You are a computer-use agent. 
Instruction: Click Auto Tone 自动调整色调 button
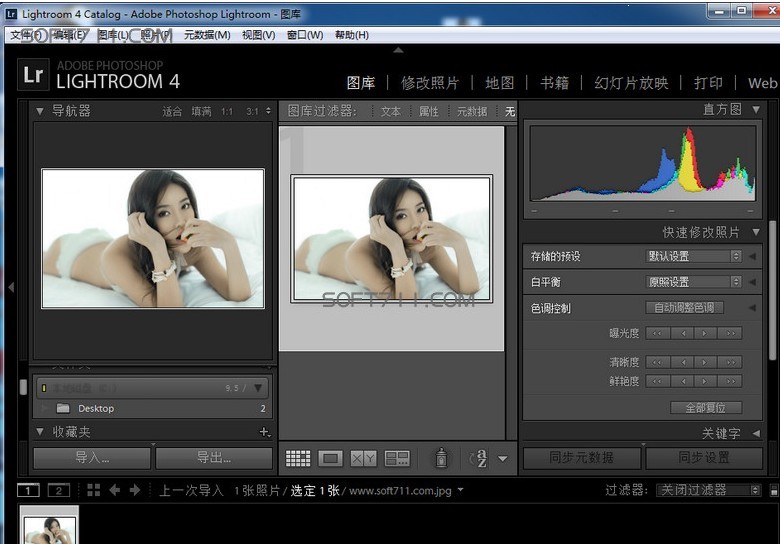(684, 308)
